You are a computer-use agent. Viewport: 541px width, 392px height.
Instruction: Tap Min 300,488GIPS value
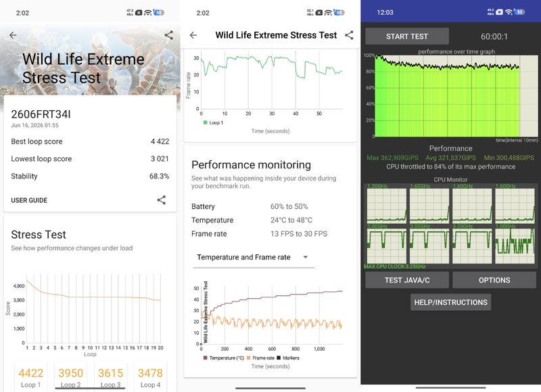(509, 158)
